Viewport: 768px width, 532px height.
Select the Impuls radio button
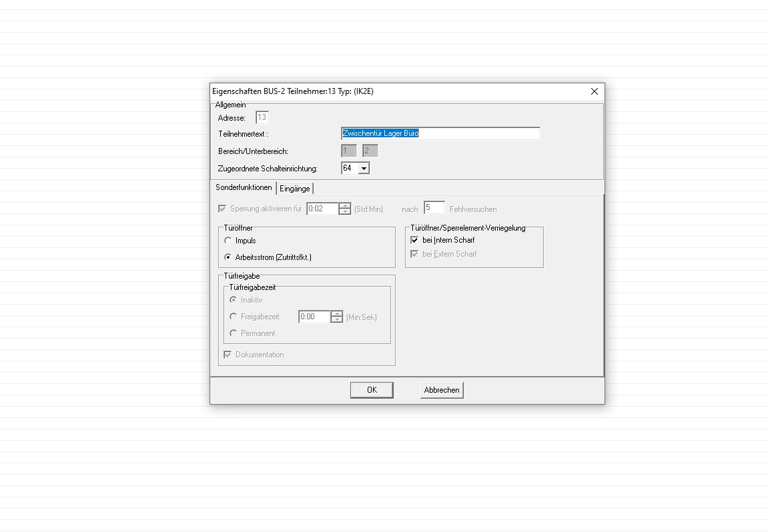click(229, 241)
